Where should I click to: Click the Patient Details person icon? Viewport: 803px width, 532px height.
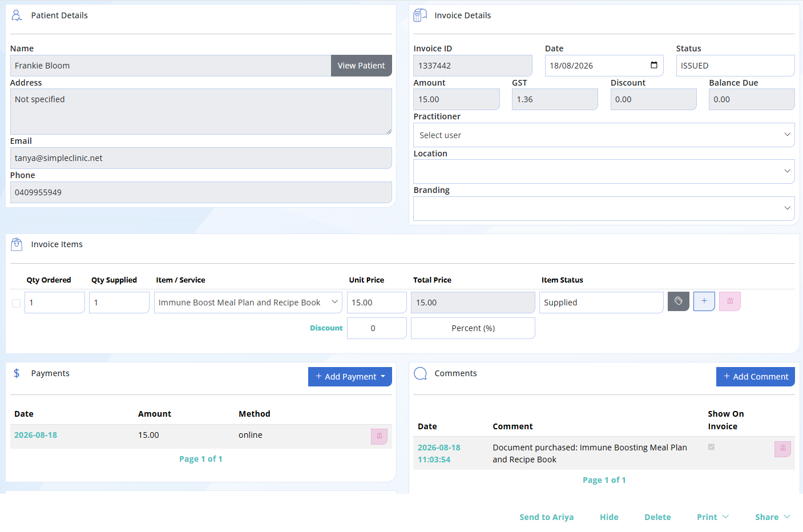17,15
